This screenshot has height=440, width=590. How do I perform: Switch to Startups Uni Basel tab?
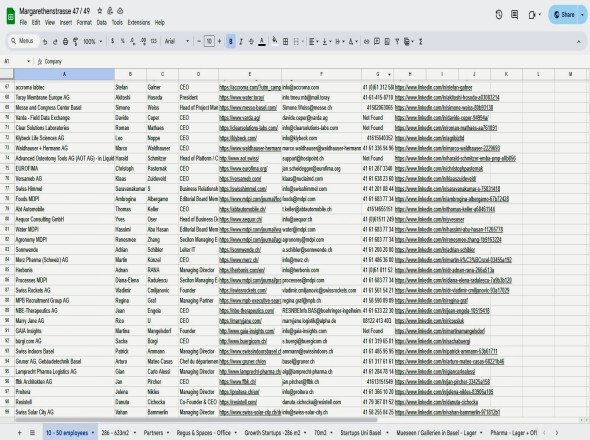tap(364, 433)
